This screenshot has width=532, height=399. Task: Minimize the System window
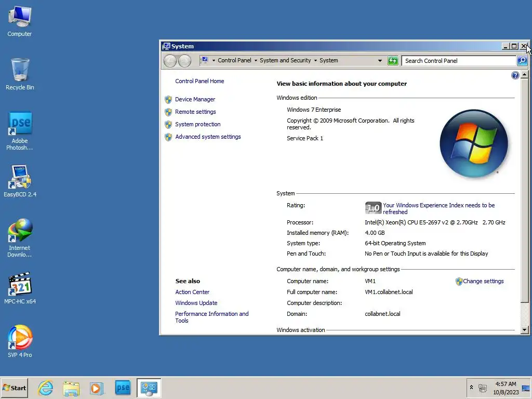(x=506, y=46)
